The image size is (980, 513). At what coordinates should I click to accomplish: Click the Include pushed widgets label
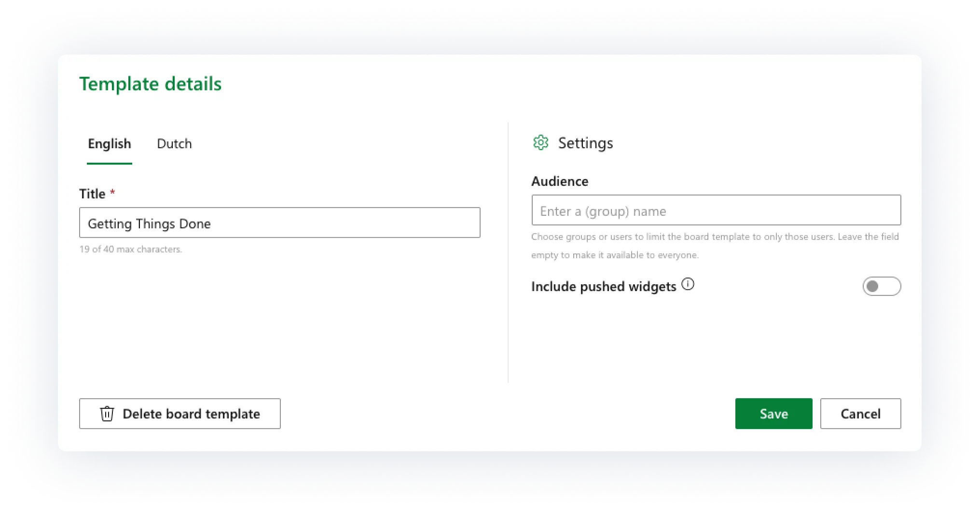click(x=604, y=286)
